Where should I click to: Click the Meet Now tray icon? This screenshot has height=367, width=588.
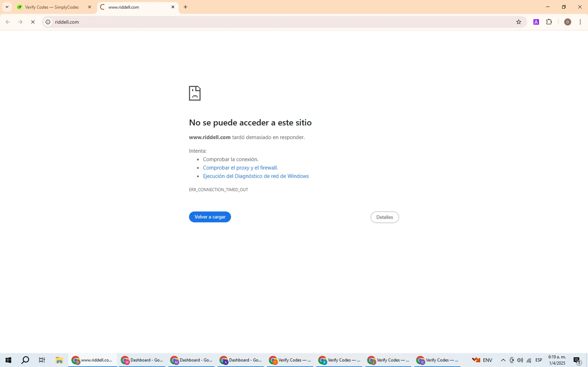[x=512, y=360]
